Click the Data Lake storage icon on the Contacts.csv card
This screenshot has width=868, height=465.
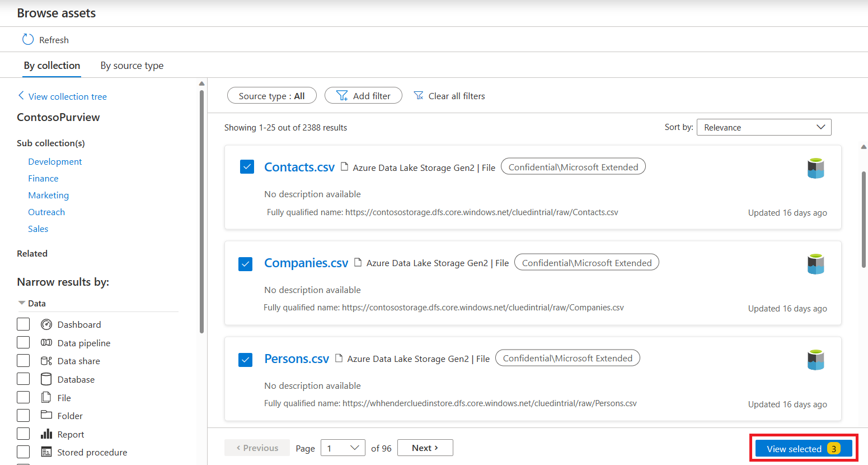[816, 168]
